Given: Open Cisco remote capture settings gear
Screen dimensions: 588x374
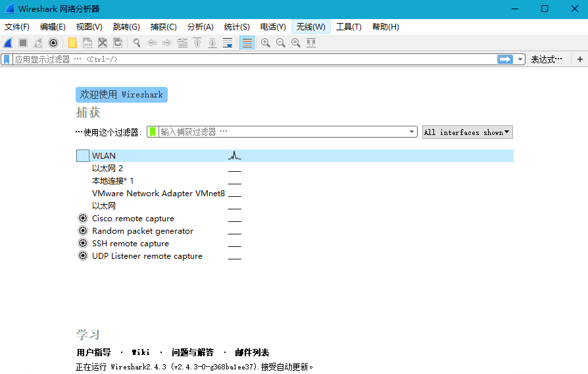Looking at the screenshot, I should 83,218.
